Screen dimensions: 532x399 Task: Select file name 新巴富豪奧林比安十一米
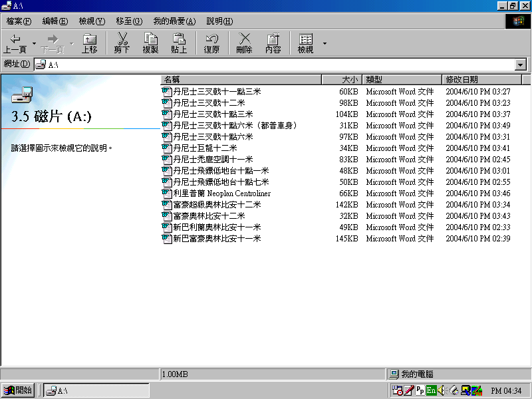(217, 239)
